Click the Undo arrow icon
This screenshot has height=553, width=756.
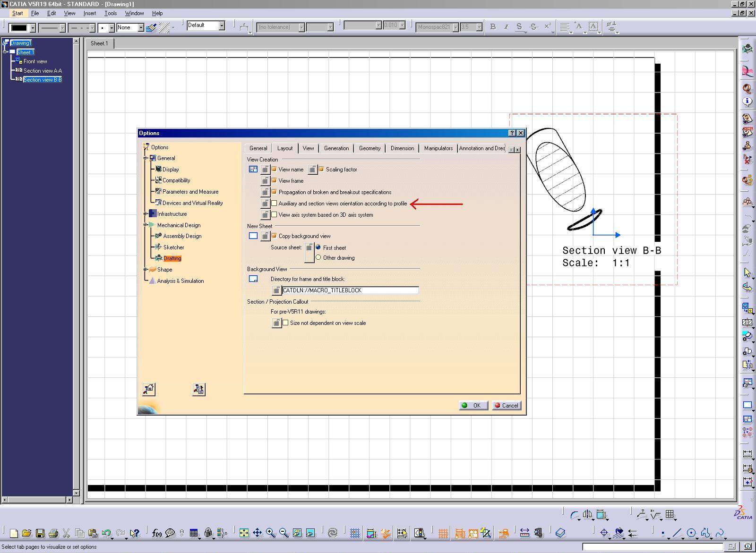[107, 533]
